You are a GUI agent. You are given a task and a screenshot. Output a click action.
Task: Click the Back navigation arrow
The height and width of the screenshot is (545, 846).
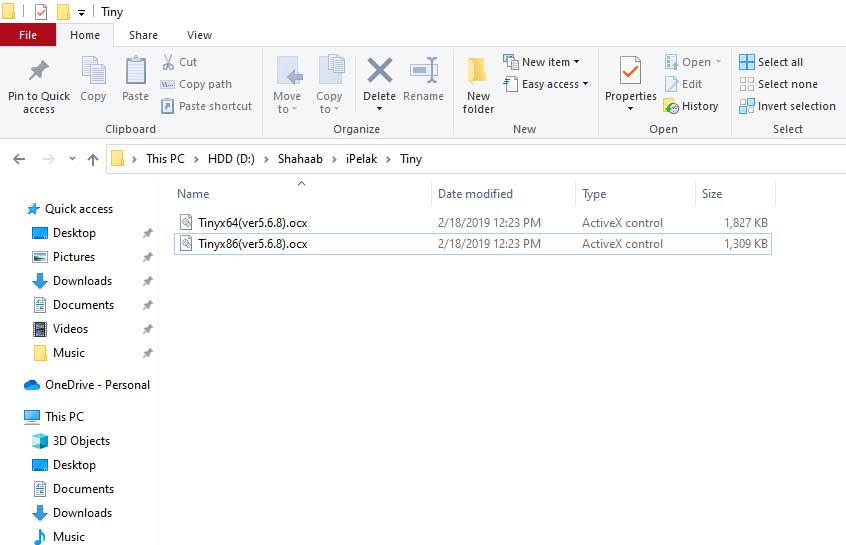[x=19, y=159]
